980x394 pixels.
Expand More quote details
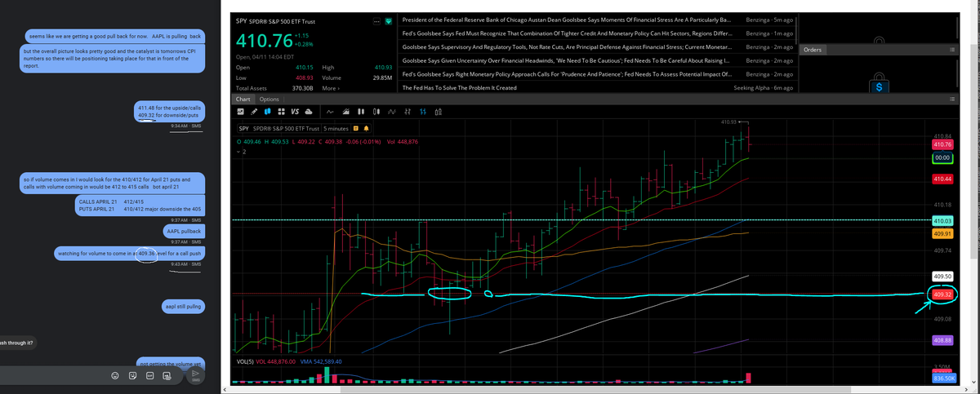click(x=330, y=87)
